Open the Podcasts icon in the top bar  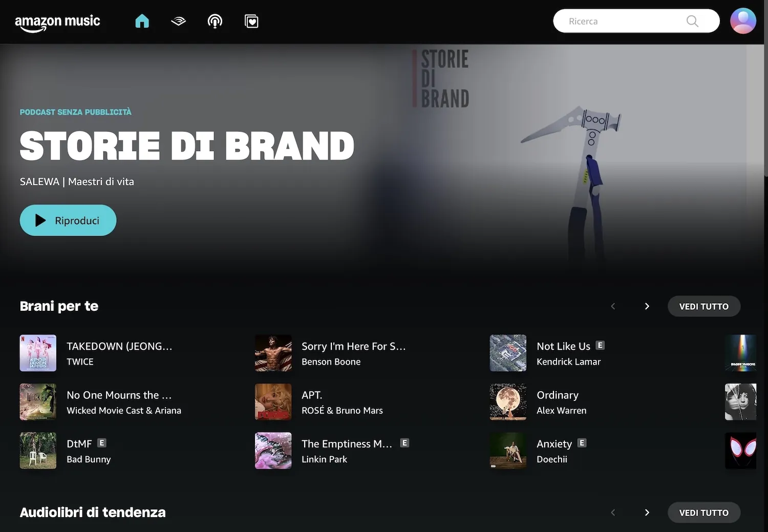[215, 21]
